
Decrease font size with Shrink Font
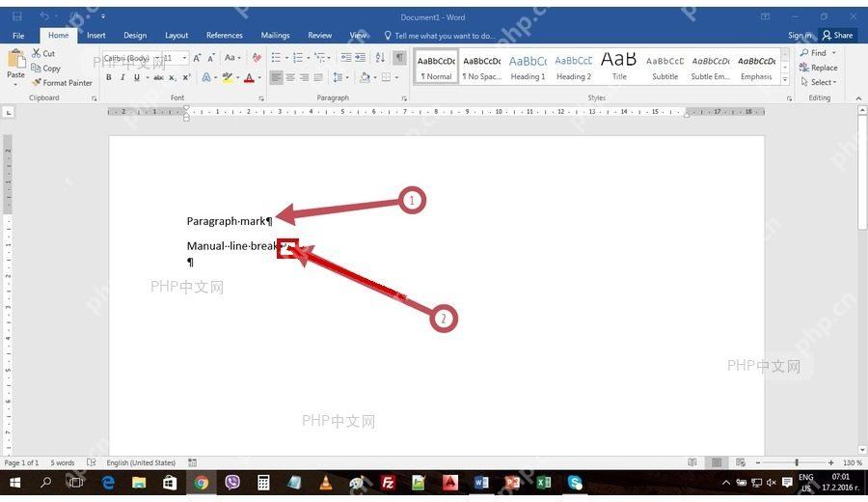coord(211,58)
